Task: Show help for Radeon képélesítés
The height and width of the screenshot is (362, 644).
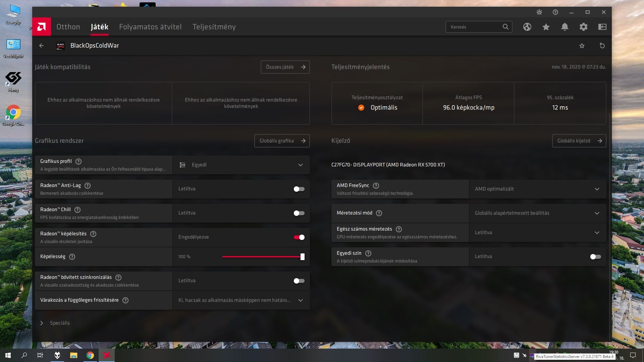Action: point(93,234)
